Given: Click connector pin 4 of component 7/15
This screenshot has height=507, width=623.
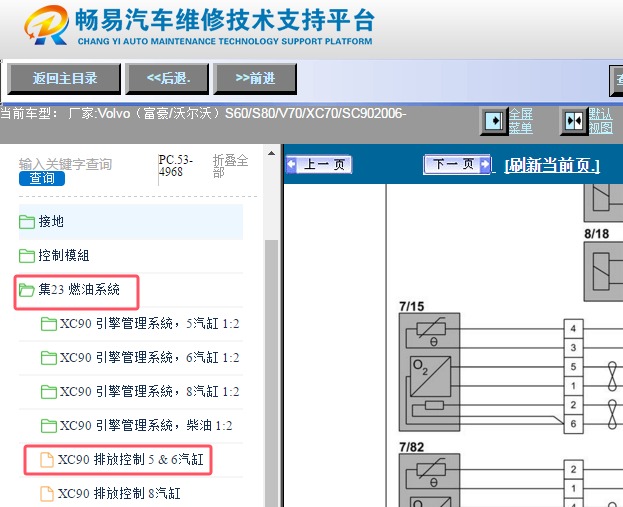Looking at the screenshot, I should [x=573, y=329].
